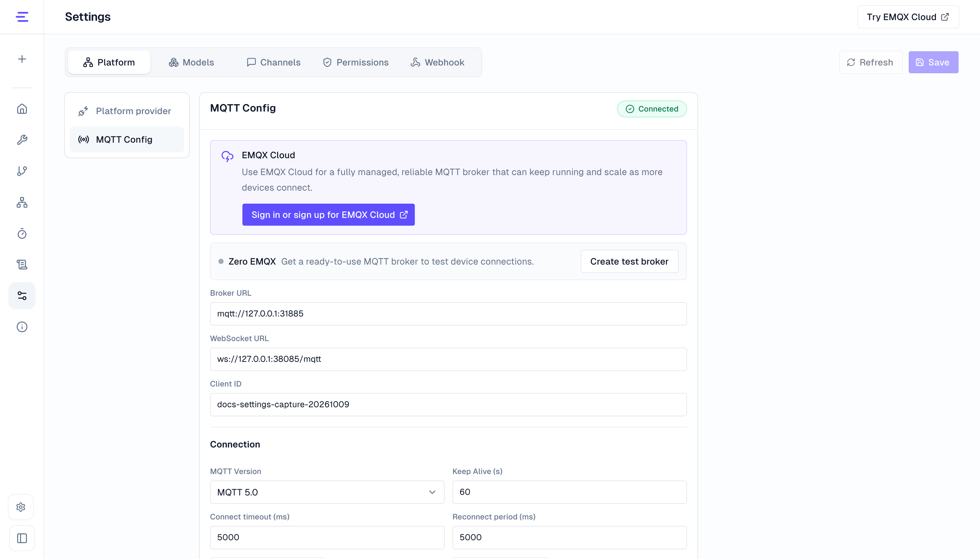
Task: Click the gear icon at sidebar bottom
Action: coord(21,507)
